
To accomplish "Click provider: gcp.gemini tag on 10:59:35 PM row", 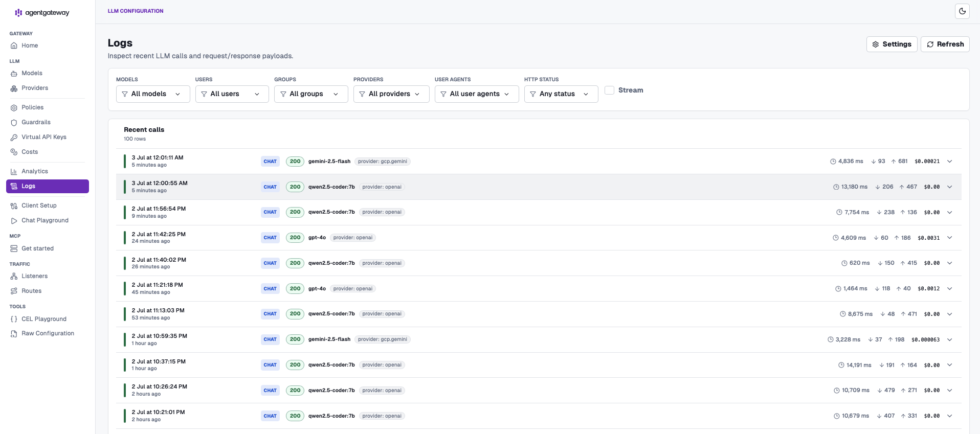I will 383,339.
